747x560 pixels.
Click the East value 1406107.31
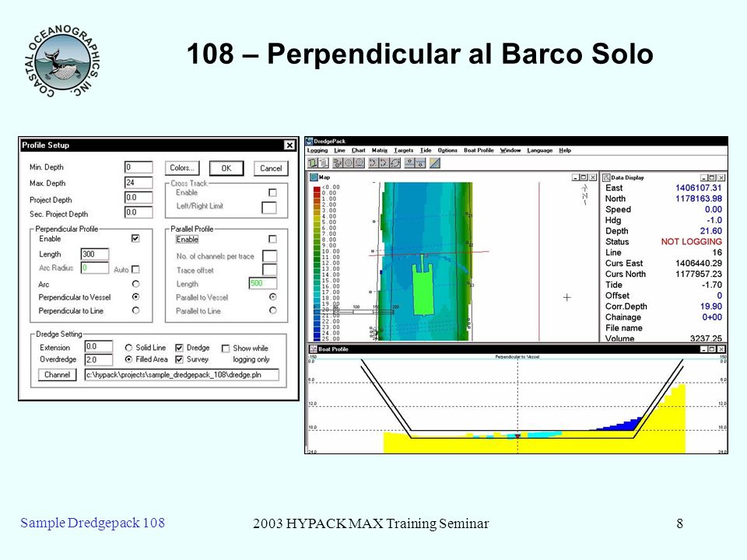699,188
